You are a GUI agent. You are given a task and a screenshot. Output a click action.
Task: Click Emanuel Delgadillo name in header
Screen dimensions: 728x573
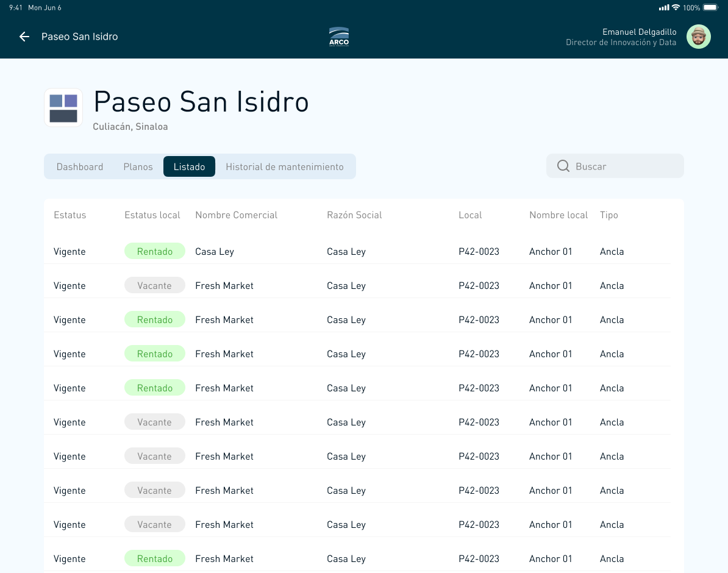[640, 32]
